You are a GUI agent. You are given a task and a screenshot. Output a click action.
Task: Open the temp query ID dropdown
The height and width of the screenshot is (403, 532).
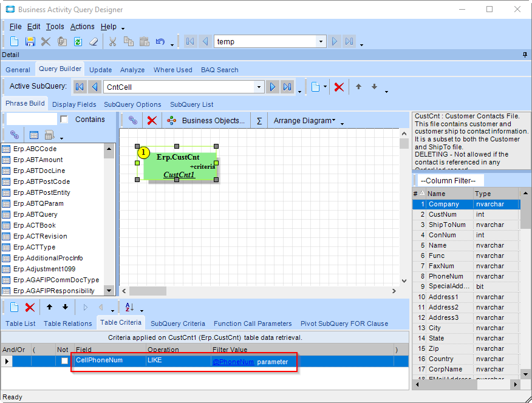(321, 42)
